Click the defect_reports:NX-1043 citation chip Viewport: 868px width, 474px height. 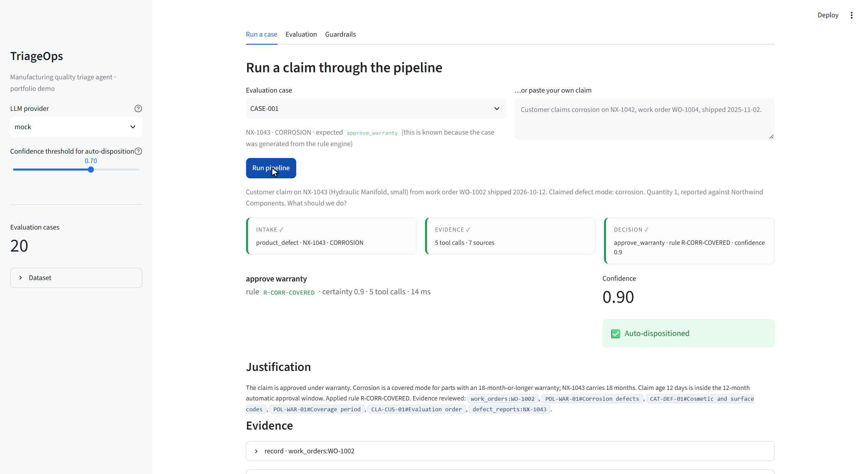509,409
